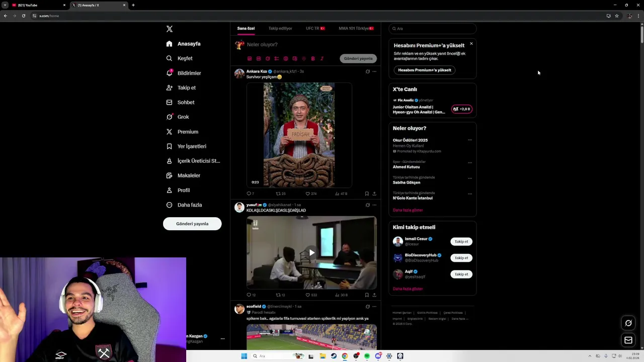Add media icon in post composer
644x362 pixels.
(250, 59)
